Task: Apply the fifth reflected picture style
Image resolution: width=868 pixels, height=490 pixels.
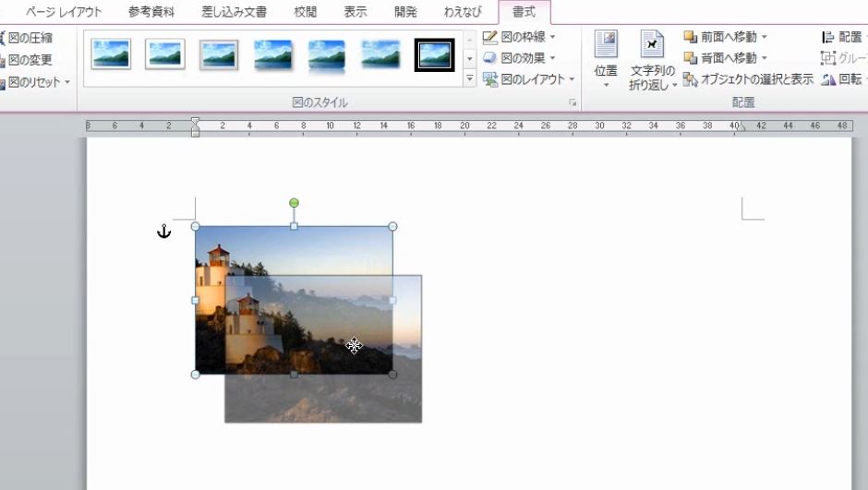Action: click(327, 55)
